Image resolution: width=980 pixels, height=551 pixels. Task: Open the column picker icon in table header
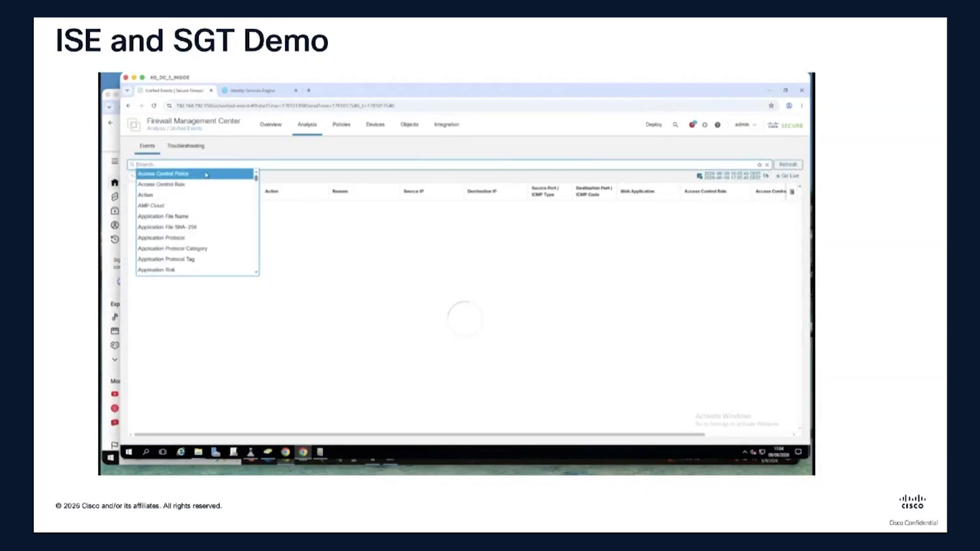click(792, 192)
